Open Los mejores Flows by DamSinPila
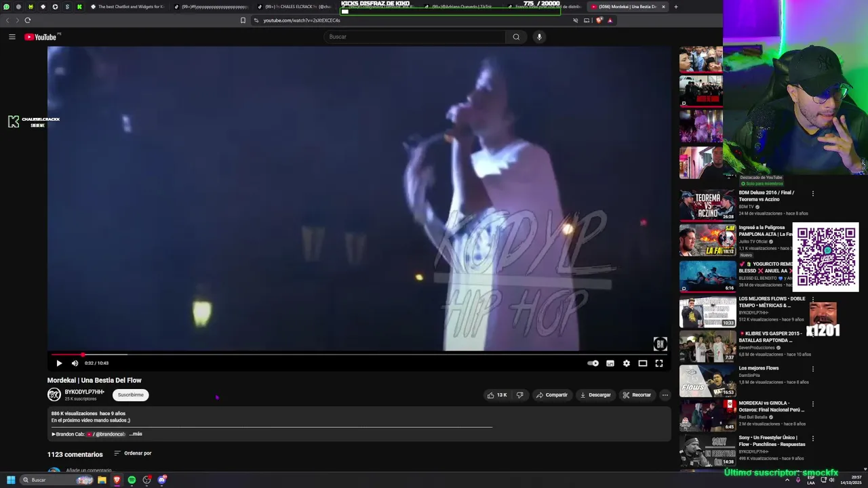This screenshot has height=488, width=868. click(759, 368)
